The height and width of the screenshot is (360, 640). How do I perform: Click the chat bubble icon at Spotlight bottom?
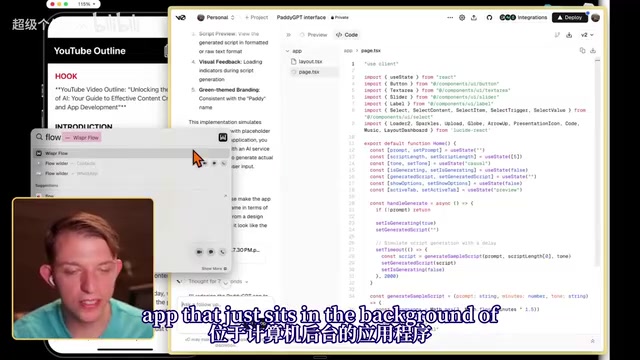click(x=211, y=252)
